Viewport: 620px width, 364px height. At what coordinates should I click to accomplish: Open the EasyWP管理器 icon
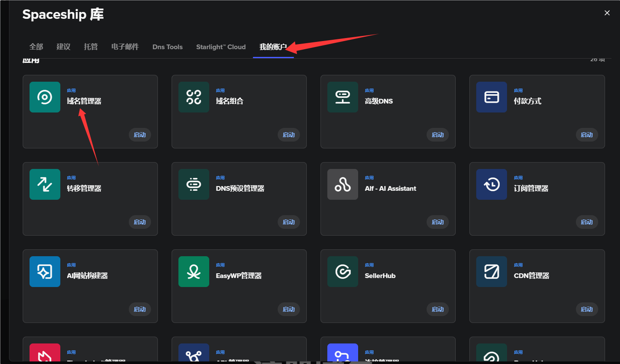point(194,272)
